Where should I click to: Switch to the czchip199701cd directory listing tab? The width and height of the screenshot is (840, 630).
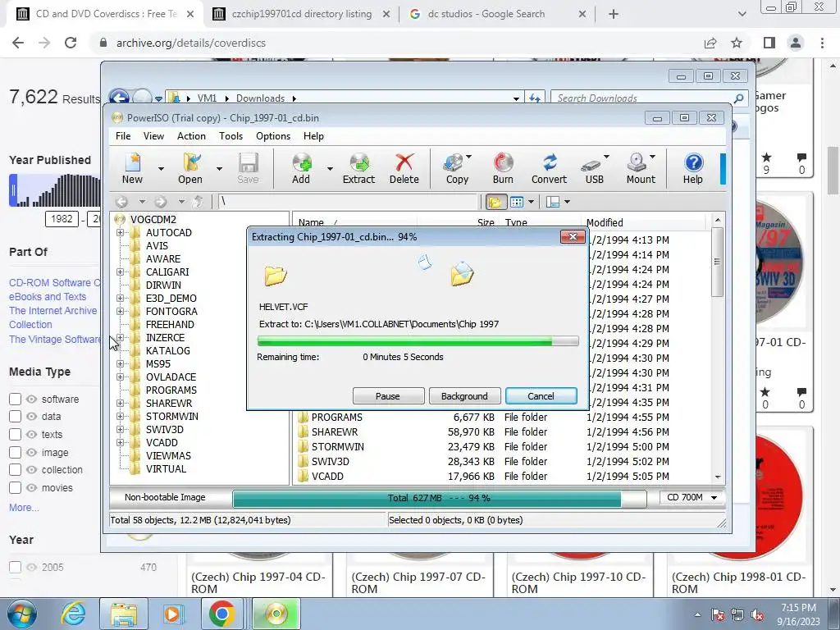302,14
